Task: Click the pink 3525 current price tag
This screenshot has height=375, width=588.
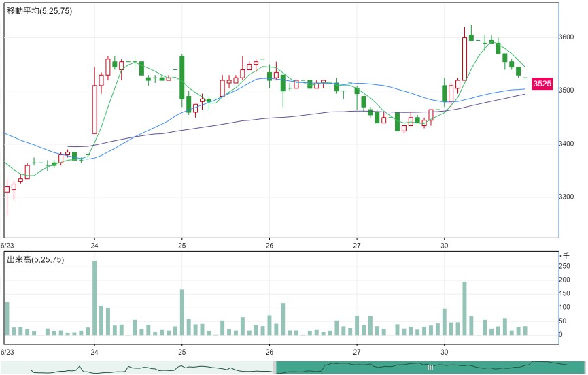Action: click(542, 83)
